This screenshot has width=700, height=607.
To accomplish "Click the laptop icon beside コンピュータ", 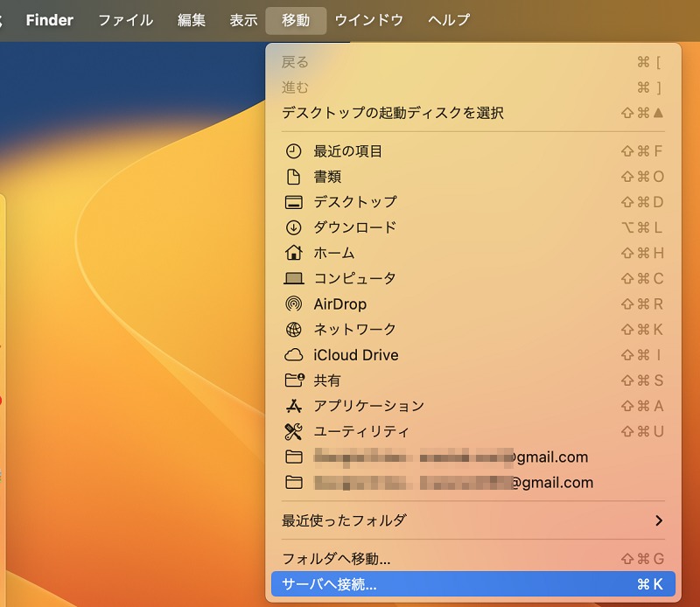I will (293, 278).
